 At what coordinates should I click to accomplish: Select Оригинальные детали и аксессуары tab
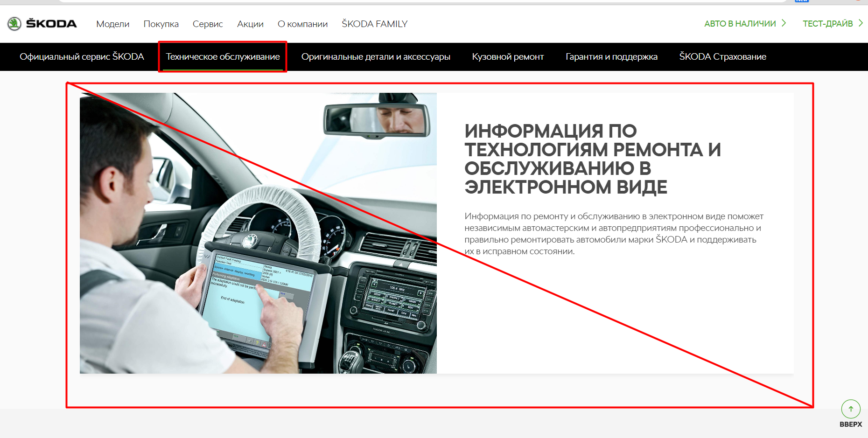(376, 56)
